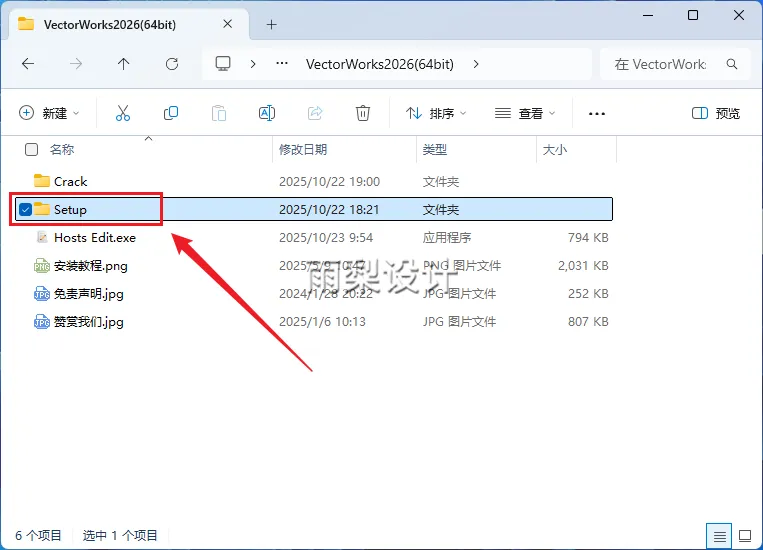Select 免责声明.jpg file name
The image size is (763, 550).
[89, 294]
